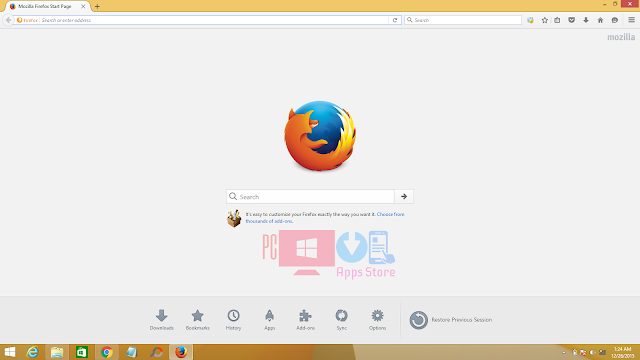Open the Windows Start button

[9, 352]
